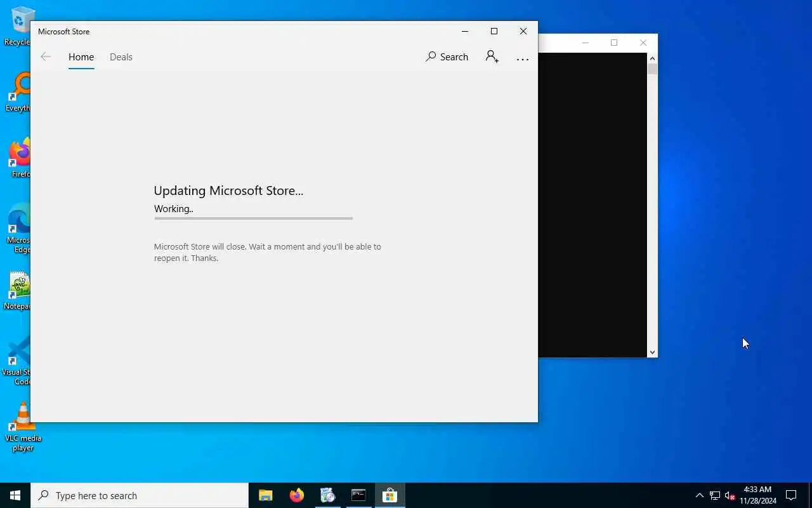
Task: Click the 'Working..' status text
Action: tap(174, 209)
